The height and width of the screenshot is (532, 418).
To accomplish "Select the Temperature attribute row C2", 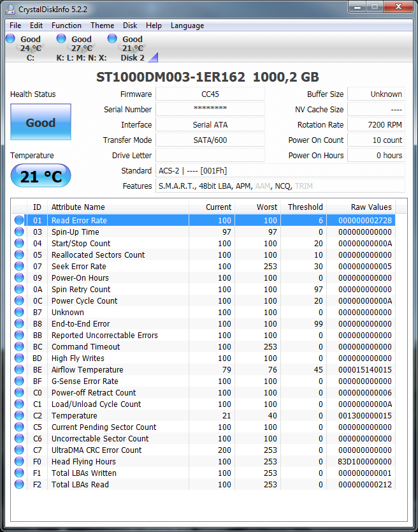I will [203, 416].
